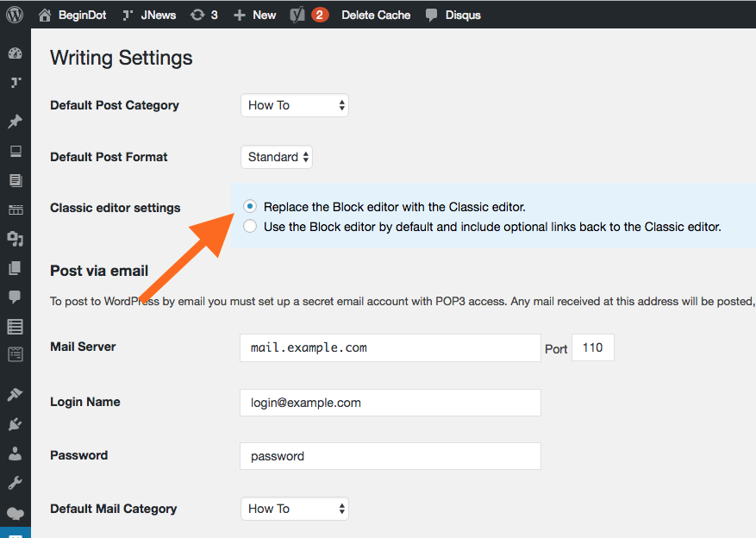
Task: Open the Default Post Category dropdown
Action: click(x=295, y=105)
